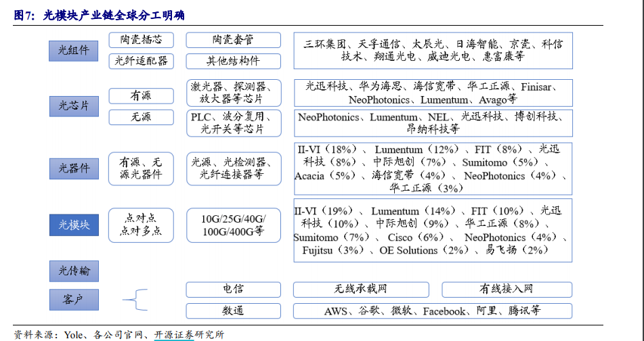Click the 光器件 category box

74,168
